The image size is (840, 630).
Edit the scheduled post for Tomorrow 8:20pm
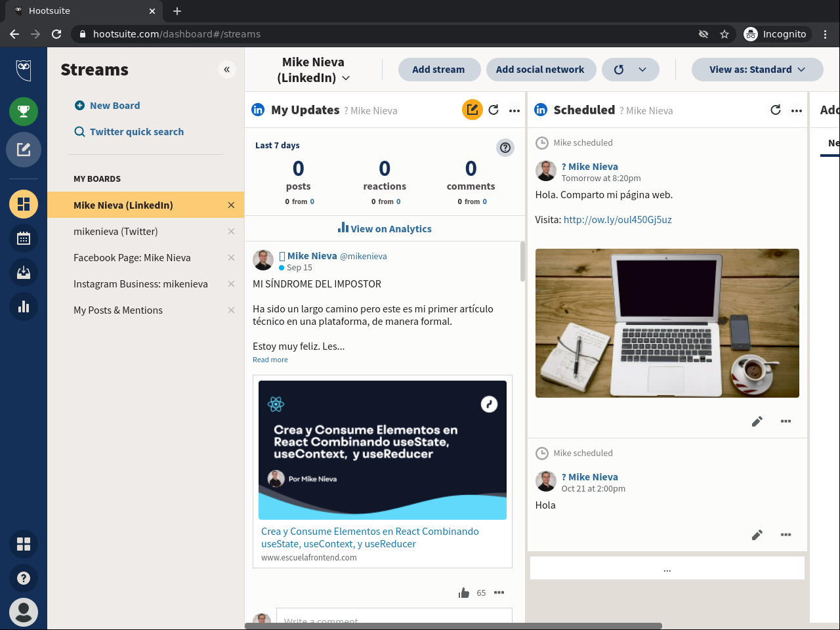pos(757,421)
